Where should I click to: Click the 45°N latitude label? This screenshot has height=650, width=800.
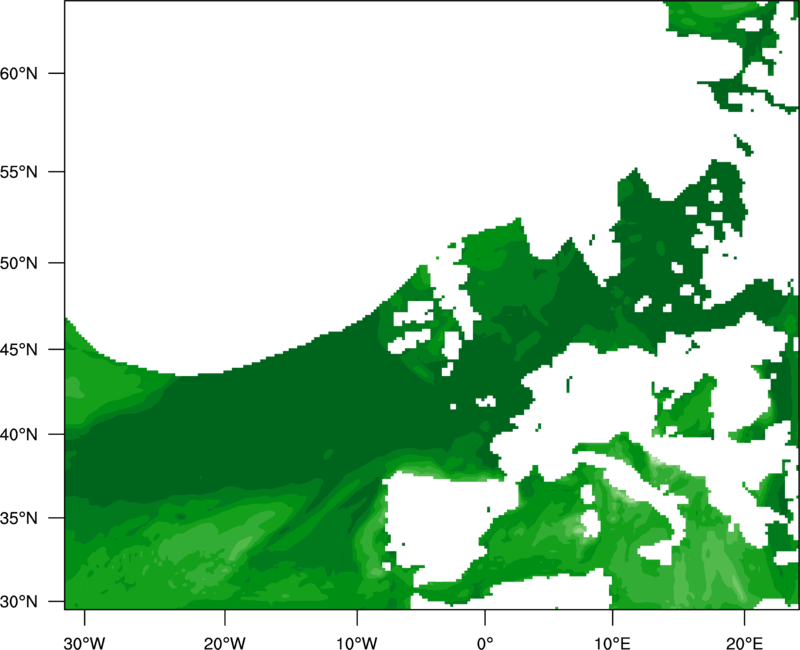pos(19,349)
